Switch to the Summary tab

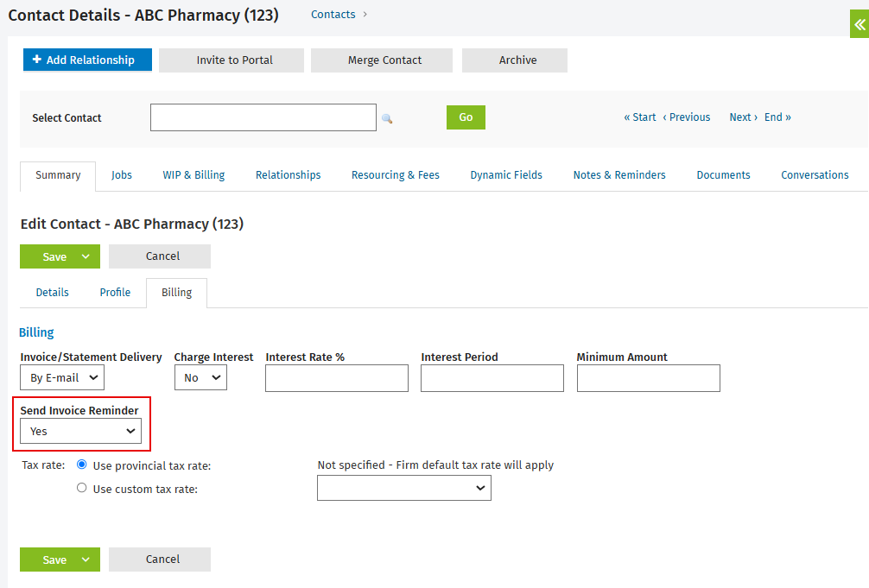58,175
